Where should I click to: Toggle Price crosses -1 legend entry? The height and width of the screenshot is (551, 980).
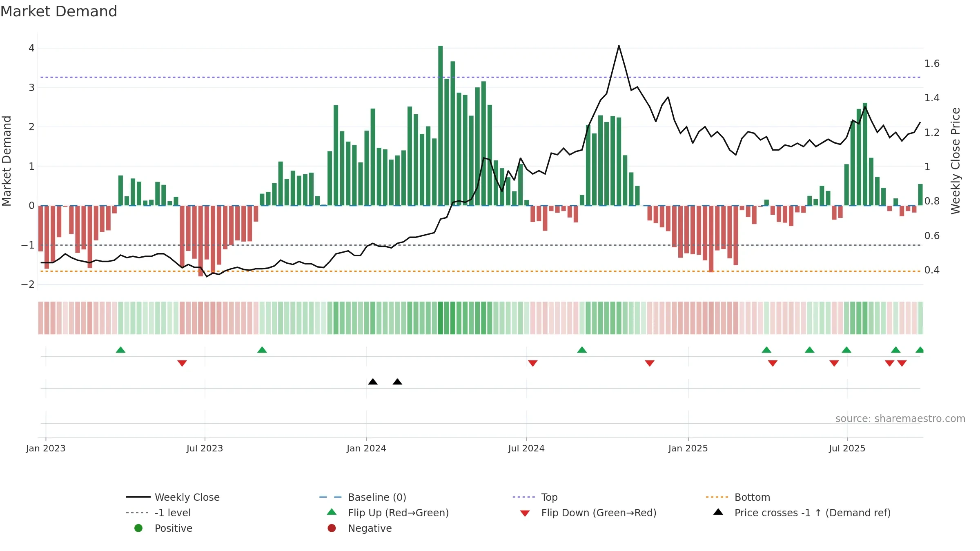pyautogui.click(x=802, y=513)
